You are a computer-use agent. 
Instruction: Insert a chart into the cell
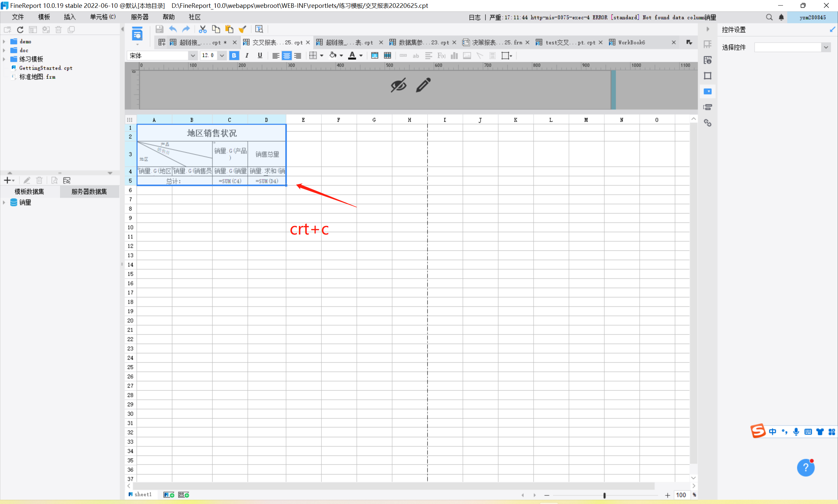[x=454, y=56]
